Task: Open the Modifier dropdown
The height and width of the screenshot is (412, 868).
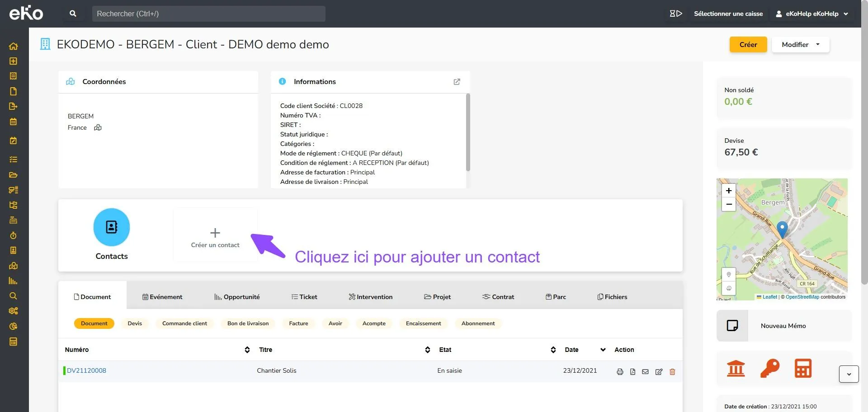Action: point(800,44)
